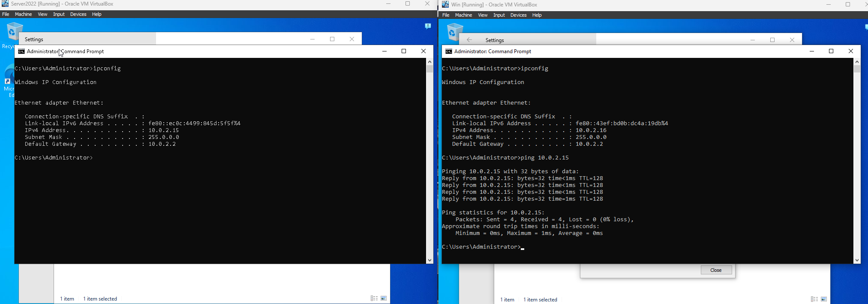
Task: Click the VirtualBox icon in Server2022 title bar
Action: tap(5, 4)
